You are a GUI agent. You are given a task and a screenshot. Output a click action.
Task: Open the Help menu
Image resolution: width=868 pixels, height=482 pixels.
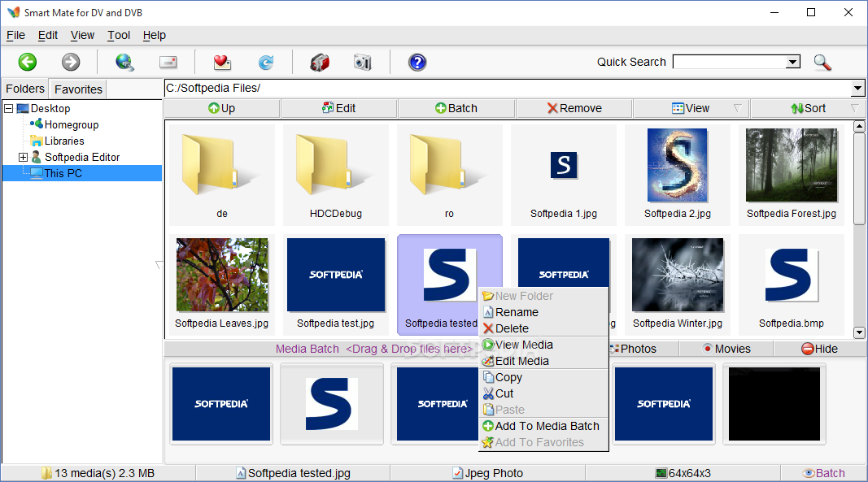pos(154,36)
